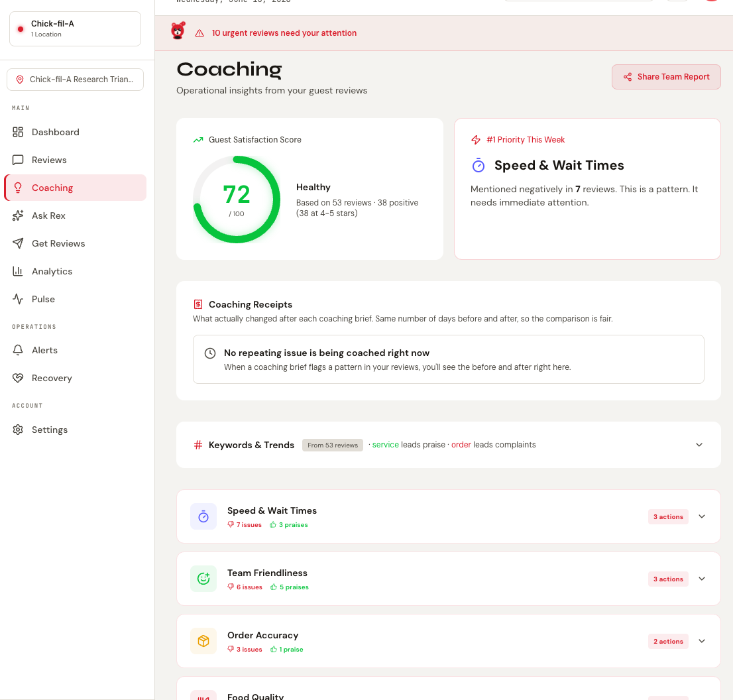
Task: Click 1 praise under Order Accuracy
Action: pyautogui.click(x=286, y=649)
